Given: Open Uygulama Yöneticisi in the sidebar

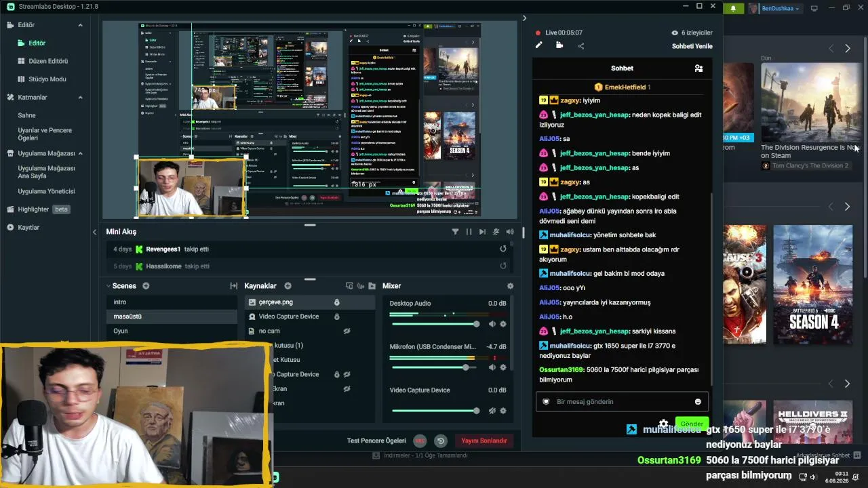Looking at the screenshot, I should tap(46, 191).
